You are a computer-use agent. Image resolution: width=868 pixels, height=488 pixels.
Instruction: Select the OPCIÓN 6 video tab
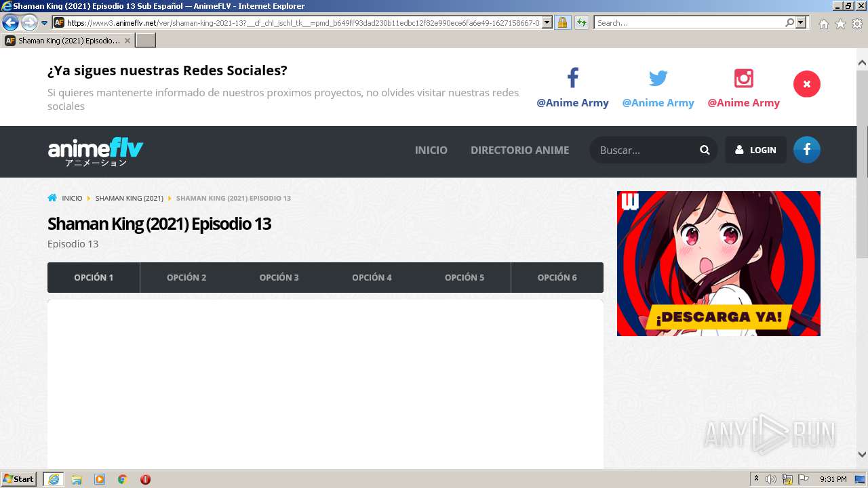click(557, 278)
